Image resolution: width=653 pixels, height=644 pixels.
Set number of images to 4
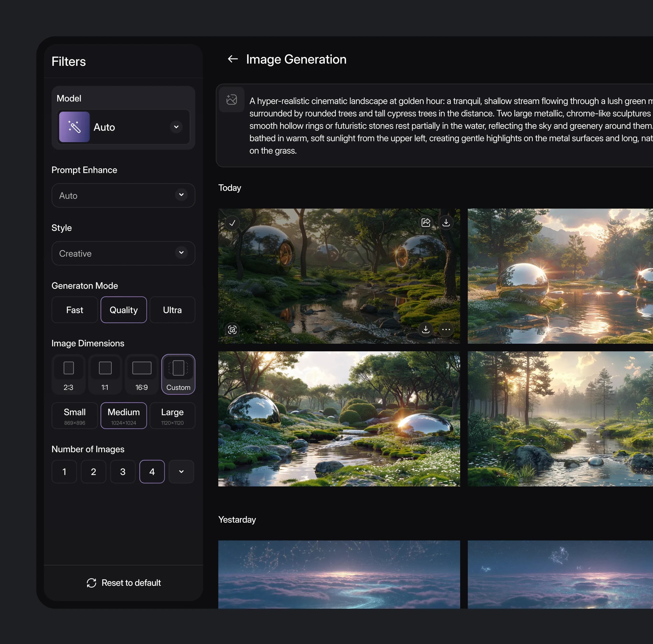pyautogui.click(x=152, y=472)
